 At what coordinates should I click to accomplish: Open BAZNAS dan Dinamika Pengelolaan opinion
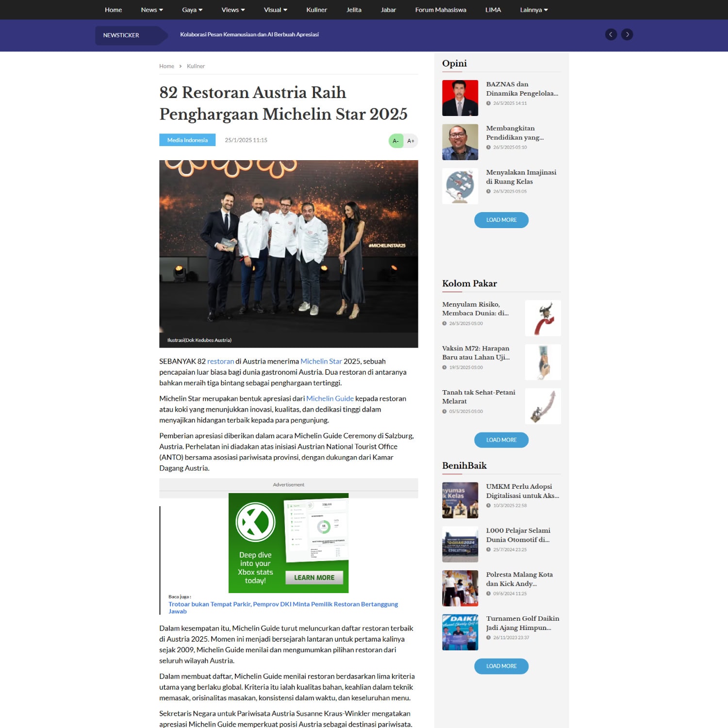click(x=522, y=89)
